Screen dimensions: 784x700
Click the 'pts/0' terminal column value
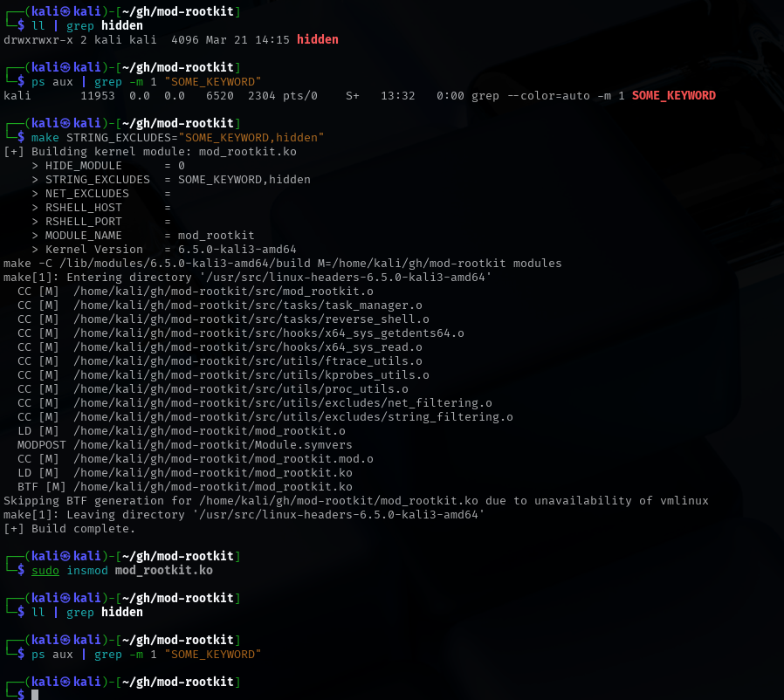(x=300, y=95)
